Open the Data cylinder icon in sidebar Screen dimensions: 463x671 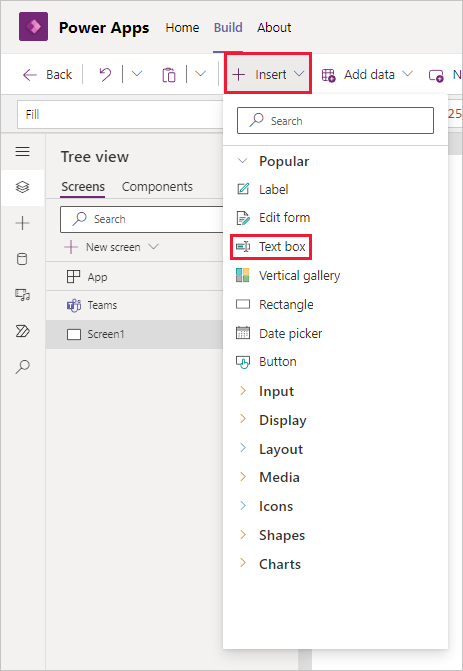pyautogui.click(x=22, y=259)
